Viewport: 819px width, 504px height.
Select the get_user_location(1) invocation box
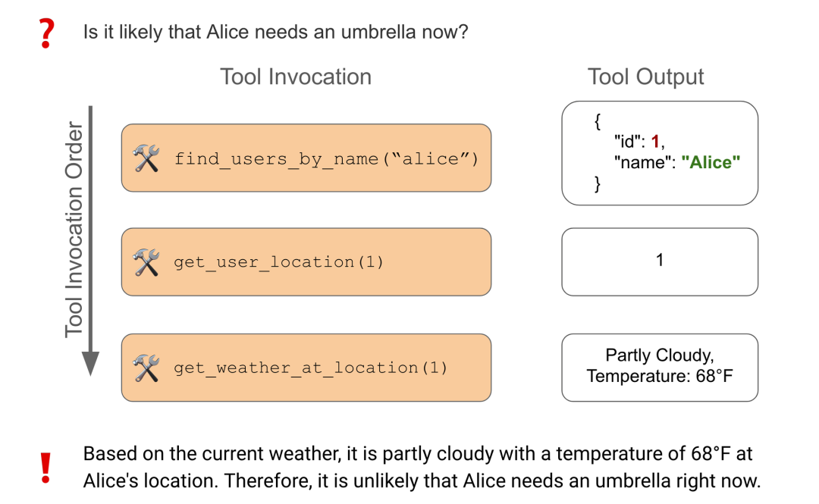[306, 261]
